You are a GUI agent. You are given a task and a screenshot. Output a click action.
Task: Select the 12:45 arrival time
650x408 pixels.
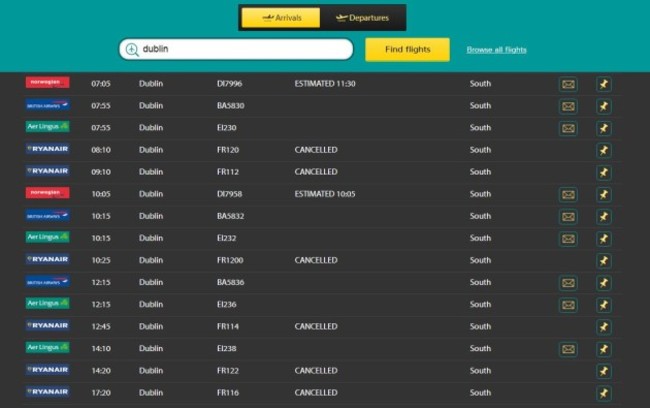pyautogui.click(x=101, y=327)
